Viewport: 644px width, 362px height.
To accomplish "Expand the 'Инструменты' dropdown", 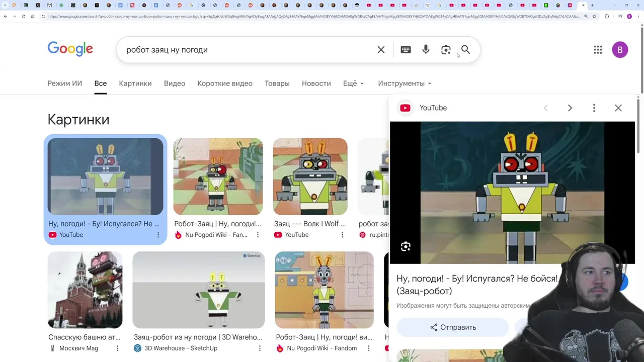I will (x=405, y=83).
